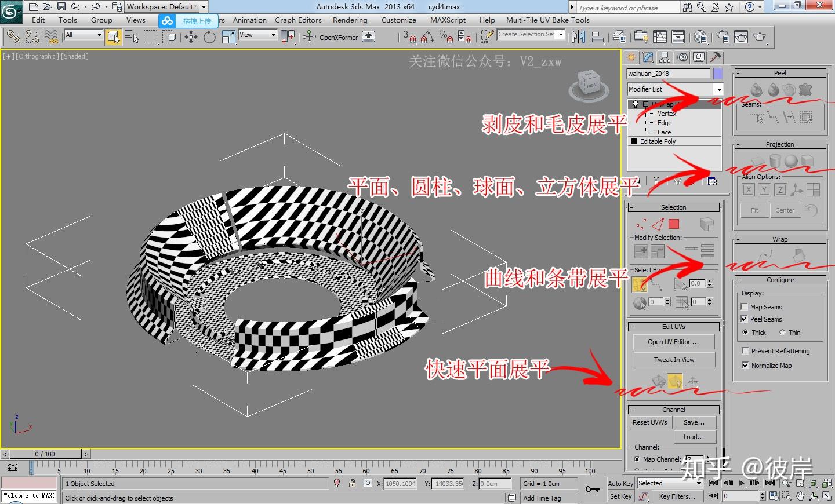Open the Workspace Default dropdown
Viewport: 835px width, 504px height.
pos(162,7)
